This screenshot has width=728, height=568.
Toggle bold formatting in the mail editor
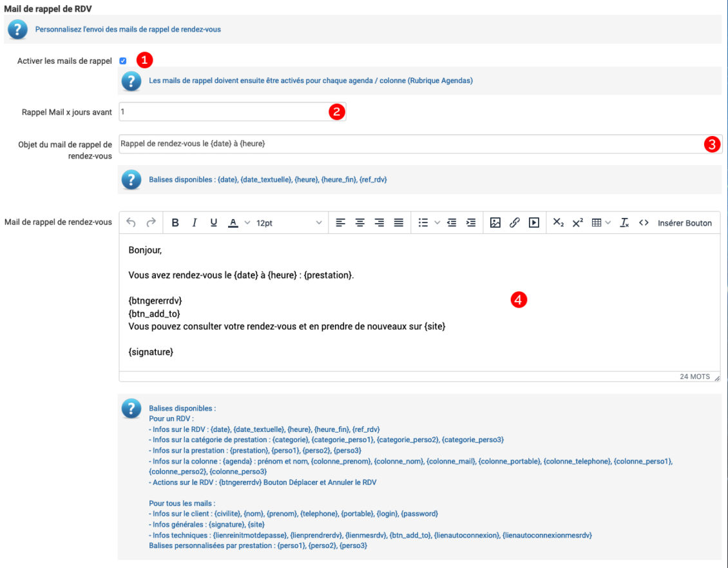[175, 222]
